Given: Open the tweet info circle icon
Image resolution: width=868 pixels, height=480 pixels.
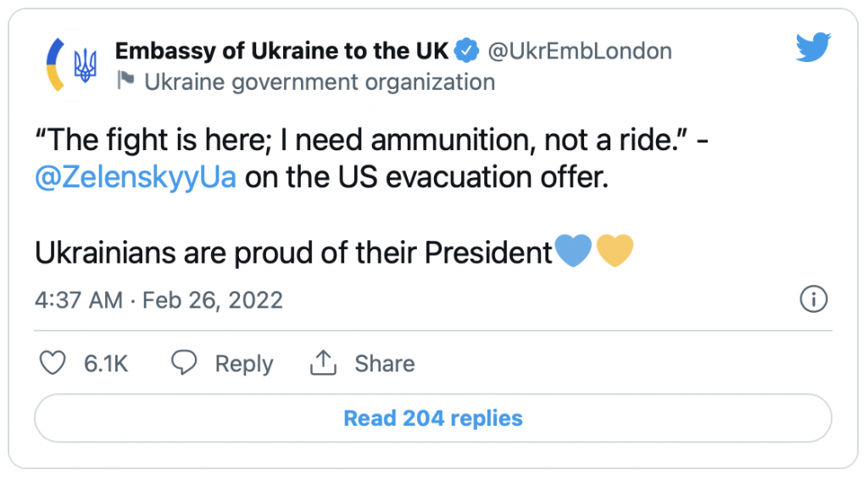Looking at the screenshot, I should click(814, 299).
